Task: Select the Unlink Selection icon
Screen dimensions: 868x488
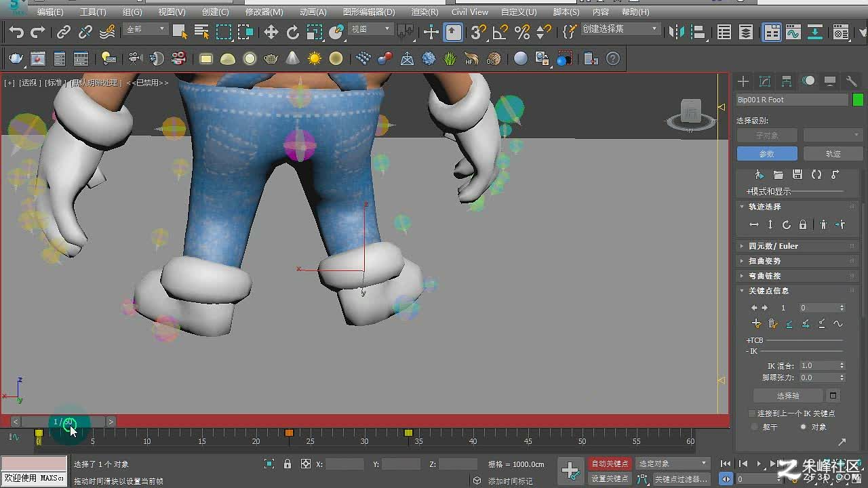Action: point(85,32)
